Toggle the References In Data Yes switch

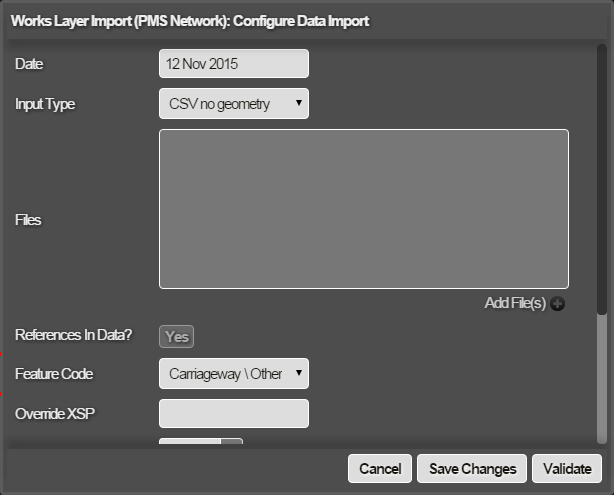[x=176, y=337]
